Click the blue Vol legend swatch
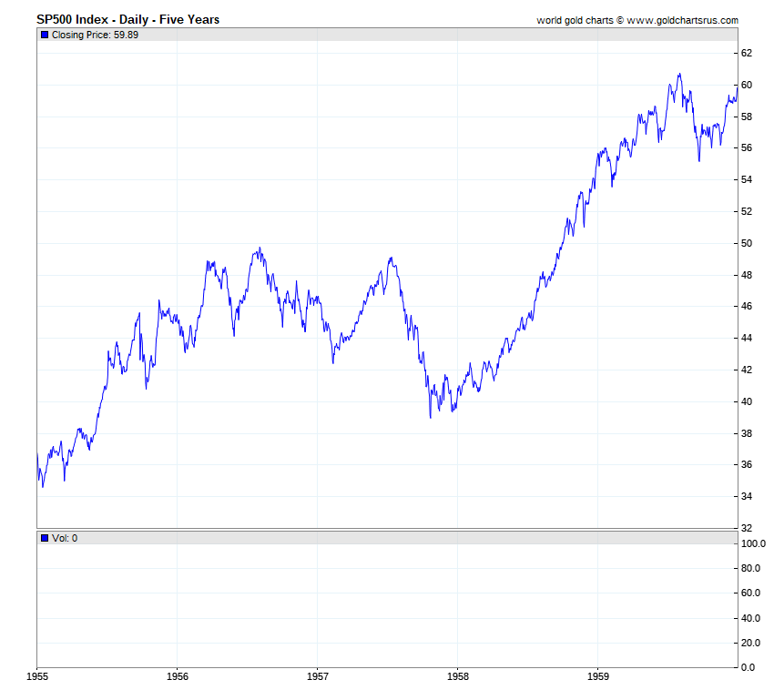 tap(45, 538)
